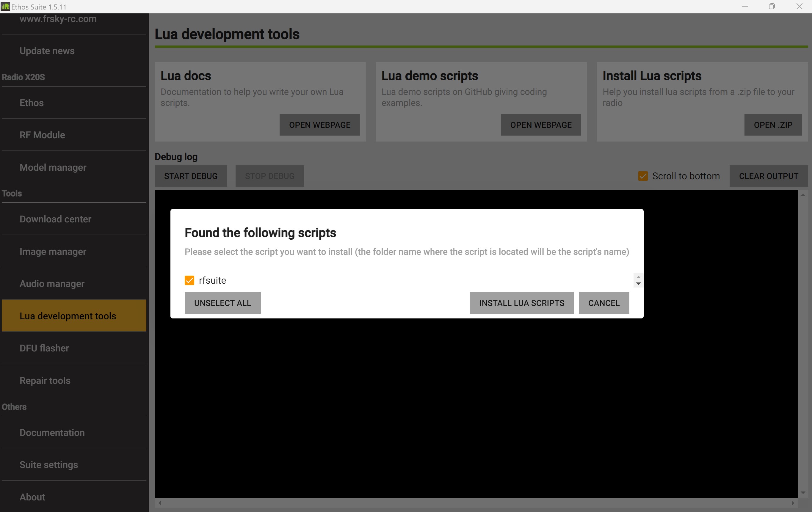Open Download center in sidebar
Image resolution: width=812 pixels, height=512 pixels.
point(55,219)
